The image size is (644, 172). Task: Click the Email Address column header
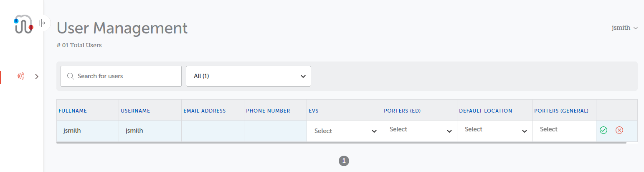[x=205, y=111]
